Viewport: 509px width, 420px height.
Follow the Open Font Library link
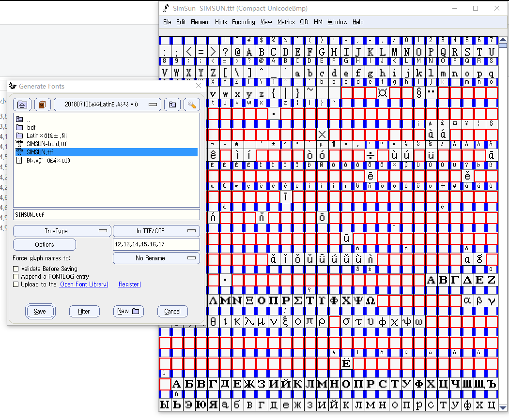[x=84, y=285]
